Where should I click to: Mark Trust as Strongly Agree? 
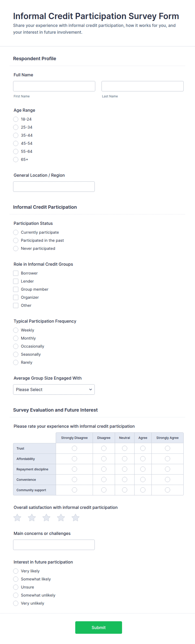coord(168,448)
